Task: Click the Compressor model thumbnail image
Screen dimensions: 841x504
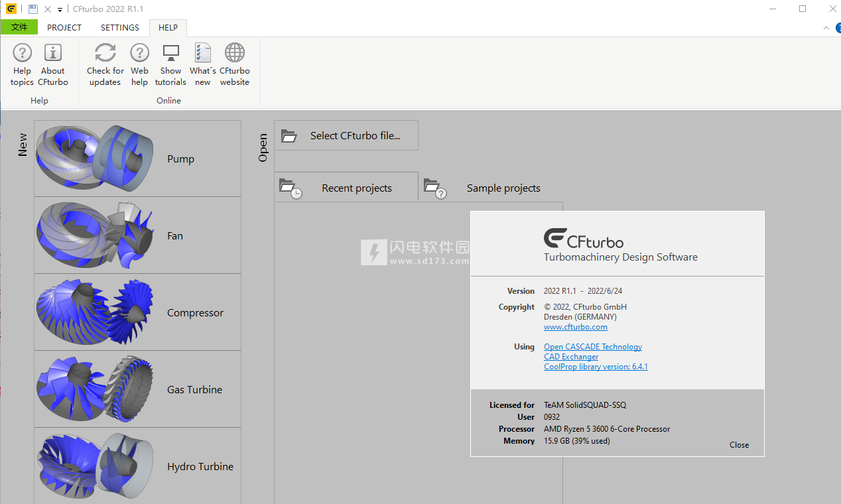Action: (95, 312)
